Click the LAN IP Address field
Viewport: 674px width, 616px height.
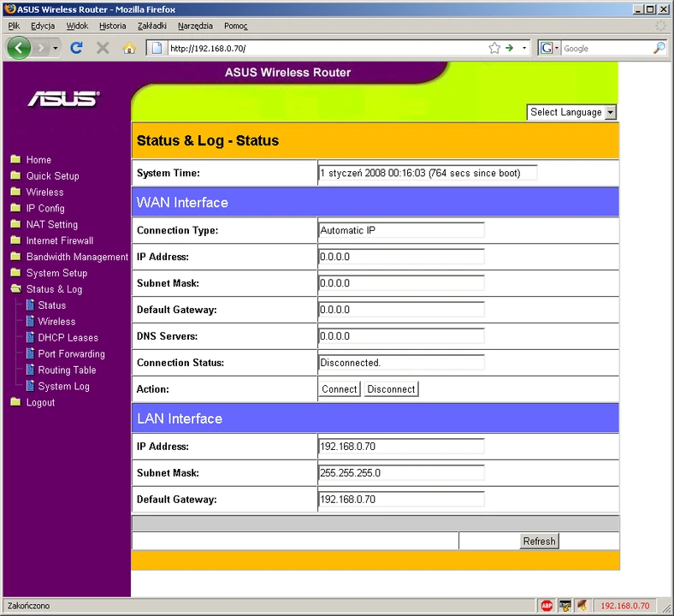click(400, 447)
